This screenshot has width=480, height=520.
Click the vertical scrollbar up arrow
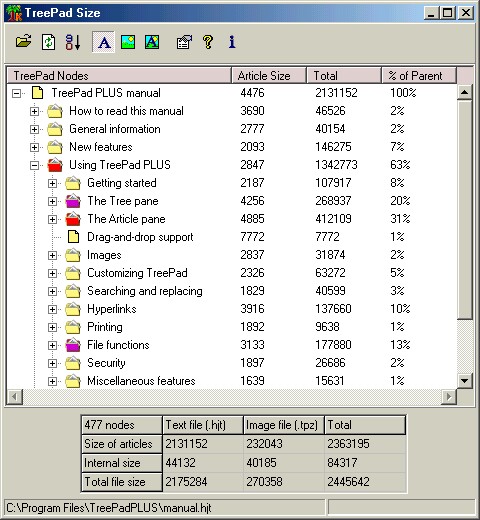tap(465, 92)
